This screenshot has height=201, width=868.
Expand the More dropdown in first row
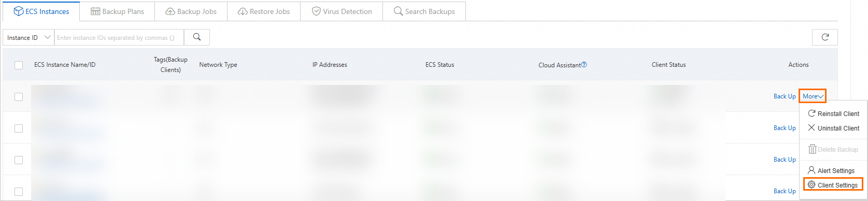tap(813, 96)
